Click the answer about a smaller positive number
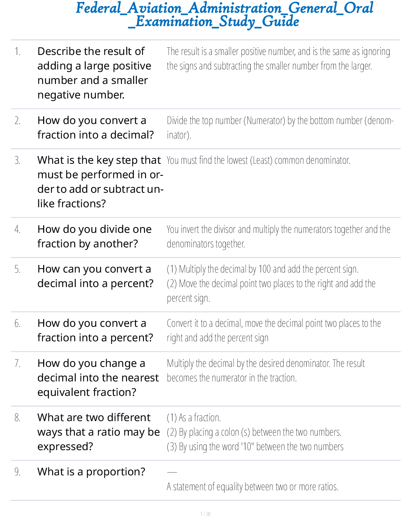The width and height of the screenshot is (411, 532). 278,58
